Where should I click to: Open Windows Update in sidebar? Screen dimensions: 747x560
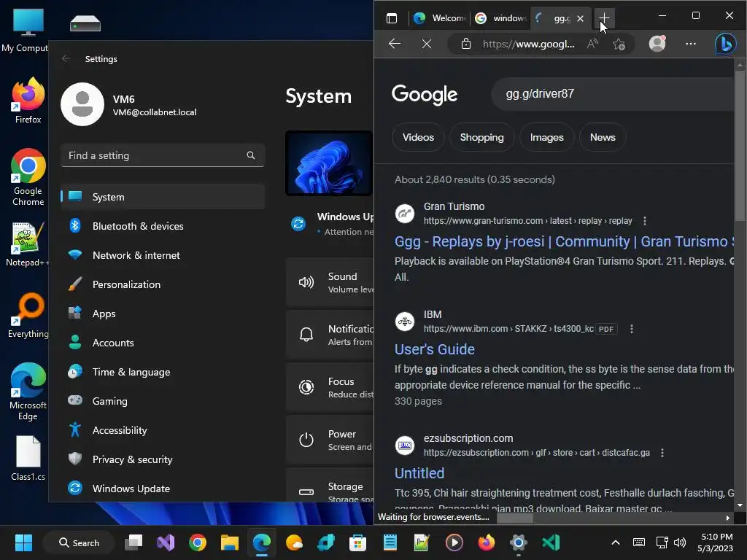point(163,488)
